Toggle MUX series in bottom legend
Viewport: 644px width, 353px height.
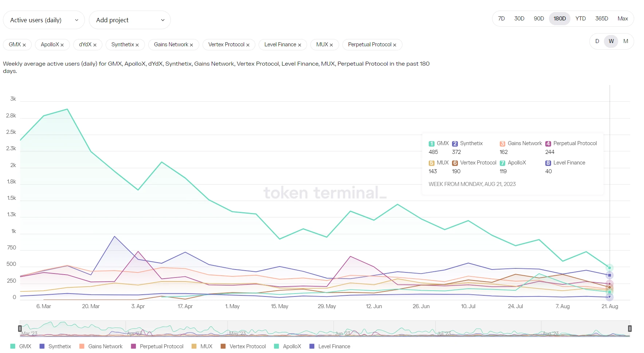[202, 346]
